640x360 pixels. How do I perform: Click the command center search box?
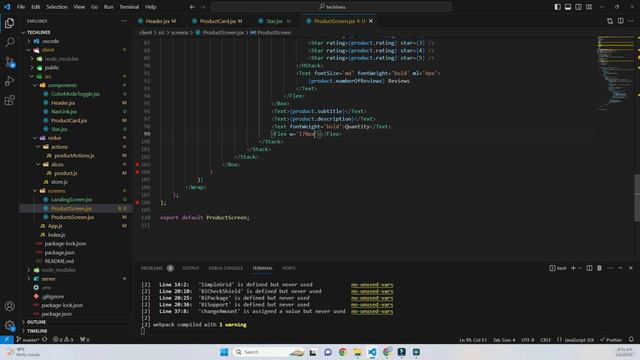pos(332,7)
